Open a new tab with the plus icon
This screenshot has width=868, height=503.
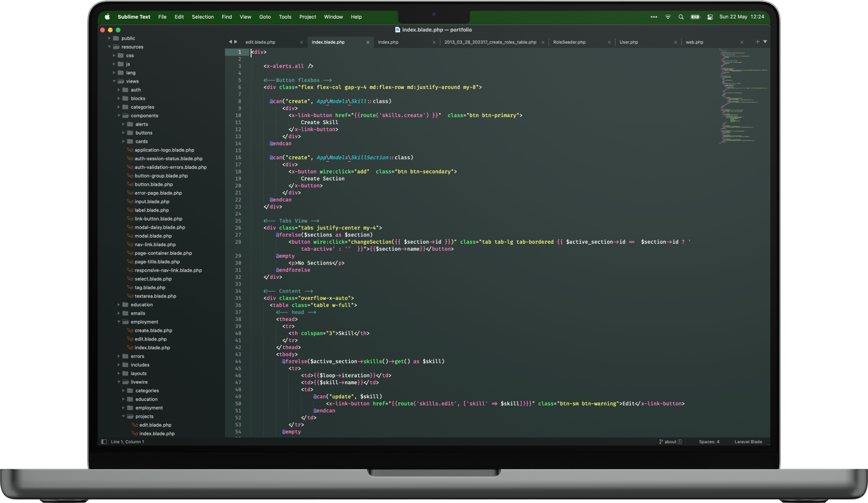pyautogui.click(x=757, y=42)
